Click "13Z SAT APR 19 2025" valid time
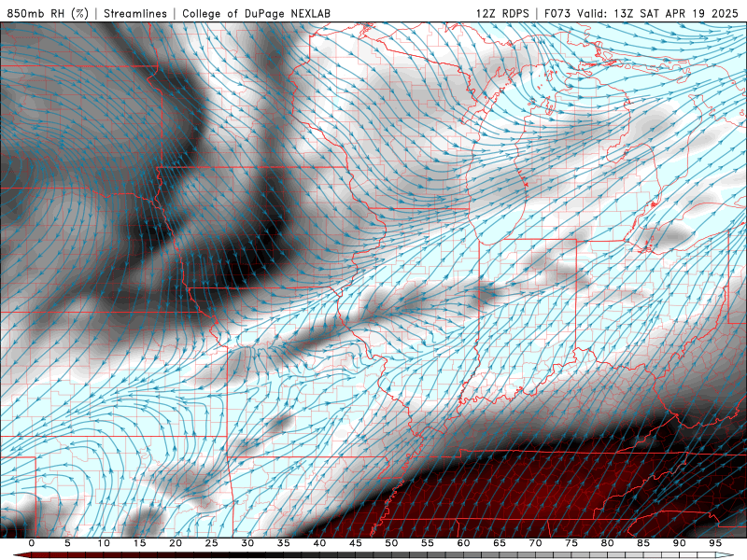Image resolution: width=747 pixels, height=560 pixels. pyautogui.click(x=676, y=13)
